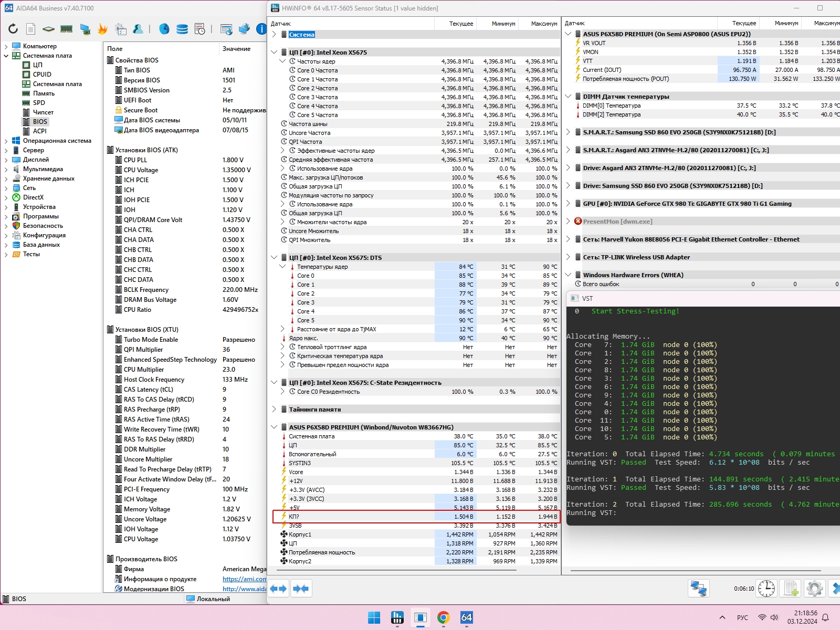Select SPD in the Системная плата tree
The height and width of the screenshot is (630, 840).
[x=39, y=103]
